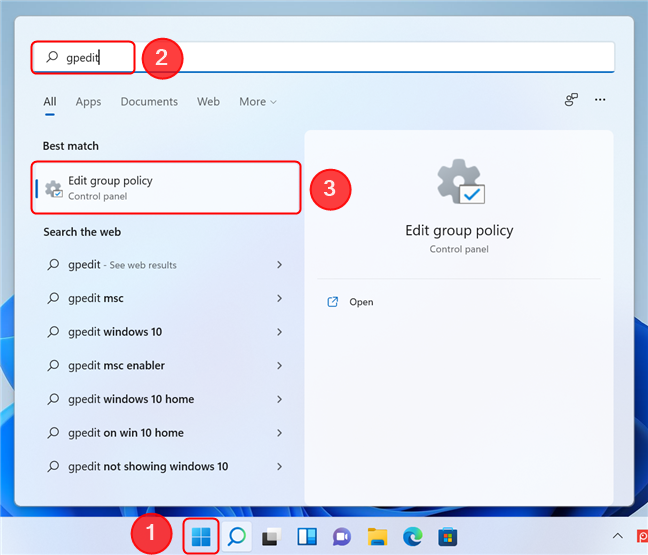
Task: Show hidden system tray icons
Action: pyautogui.click(x=617, y=536)
